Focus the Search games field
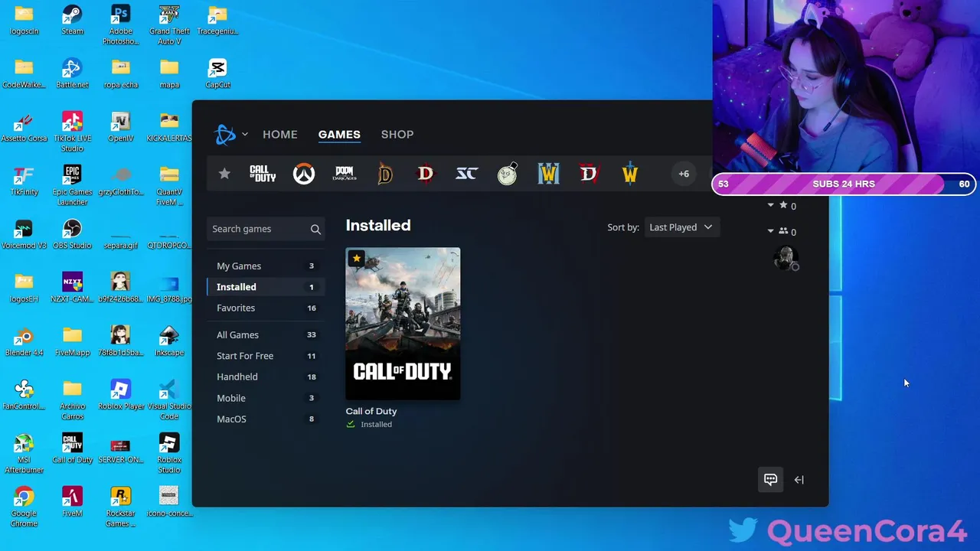Viewport: 980px width, 551px height. [266, 229]
